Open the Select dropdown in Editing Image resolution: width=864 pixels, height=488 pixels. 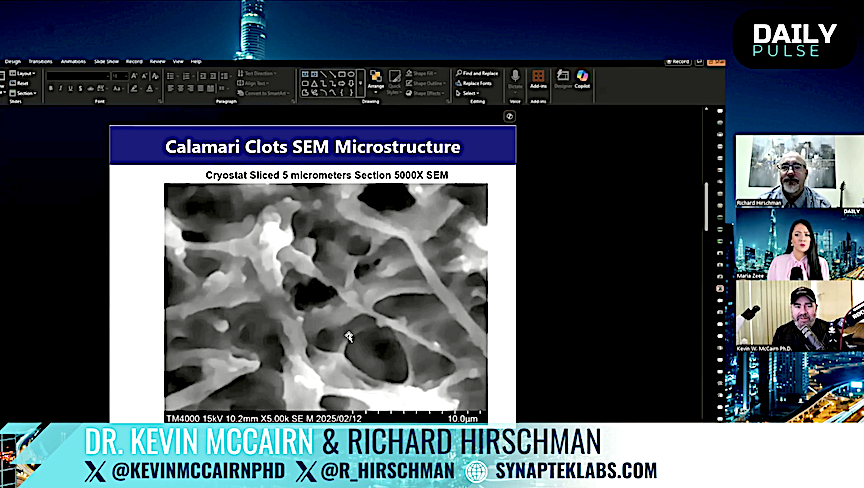(470, 93)
